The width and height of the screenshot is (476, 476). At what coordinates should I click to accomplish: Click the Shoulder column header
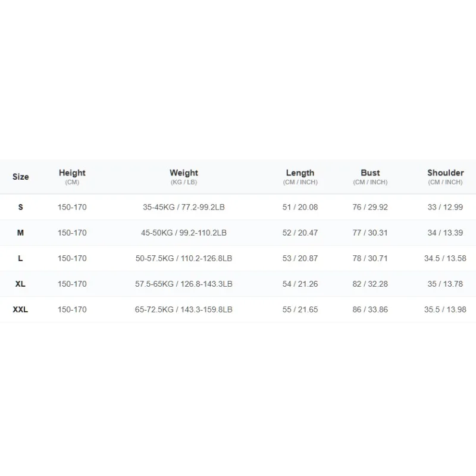click(445, 177)
